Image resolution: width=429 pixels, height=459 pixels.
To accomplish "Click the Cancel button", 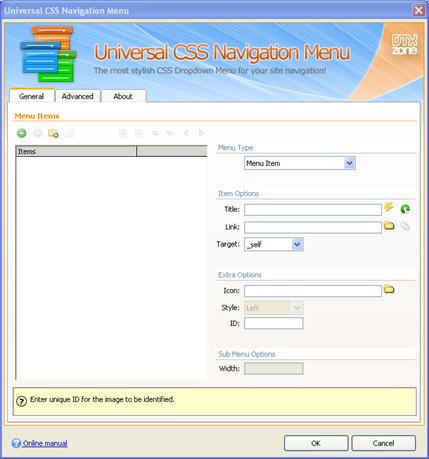I will (383, 443).
